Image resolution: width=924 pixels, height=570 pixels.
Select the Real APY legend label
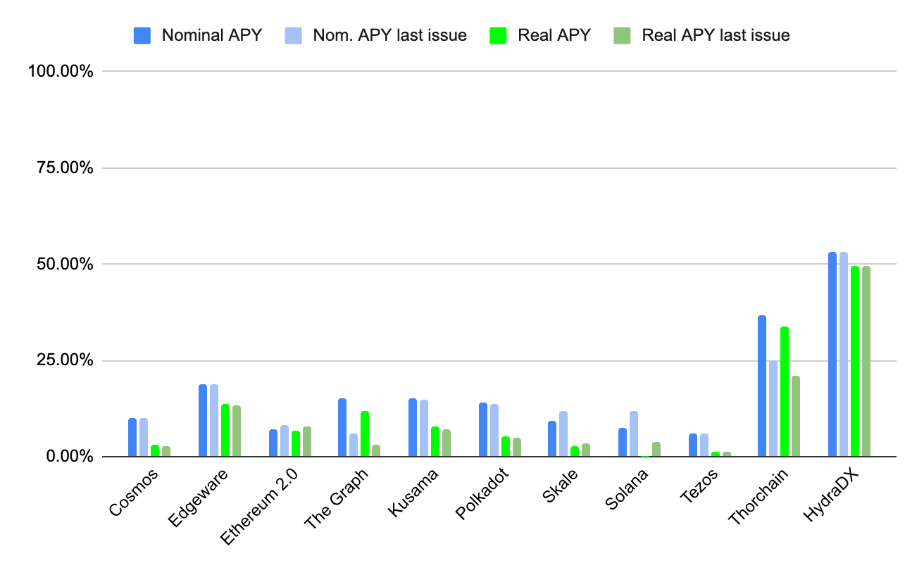point(554,35)
